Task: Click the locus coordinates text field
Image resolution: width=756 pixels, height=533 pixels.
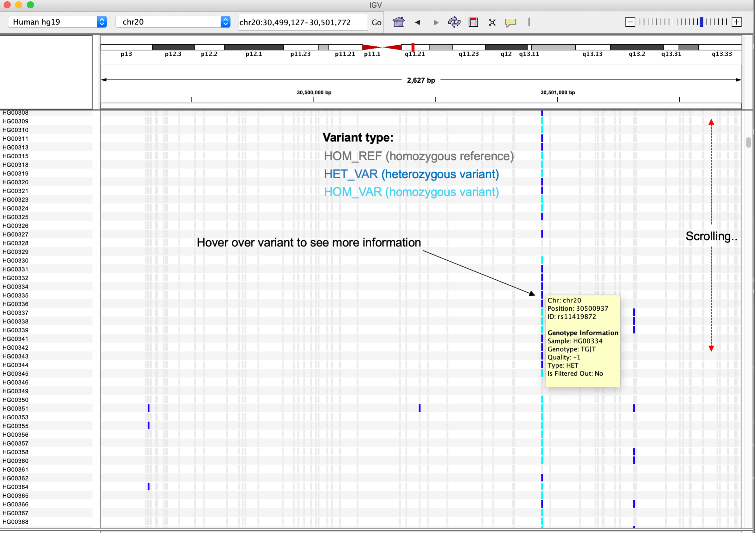Action: (x=302, y=22)
